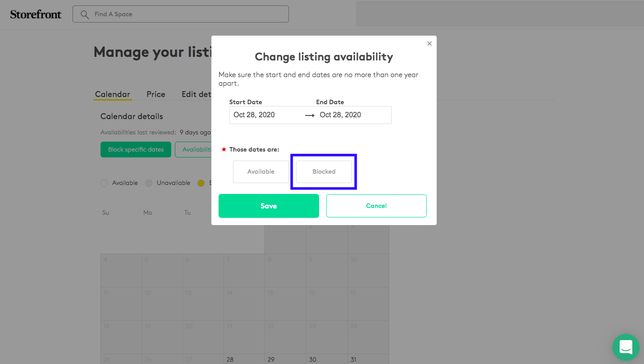Cancel the availability change
This screenshot has width=644, height=364.
tap(376, 206)
